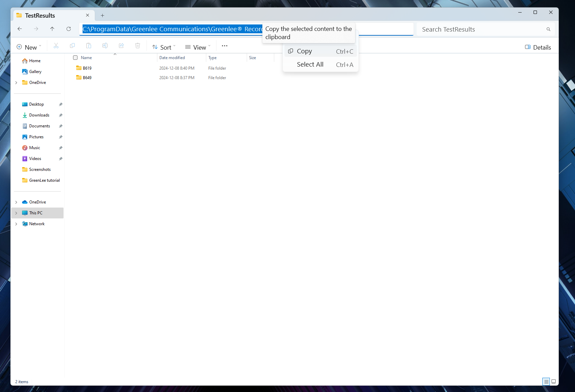Expand the Network tree node
This screenshot has width=575, height=392.
16,224
